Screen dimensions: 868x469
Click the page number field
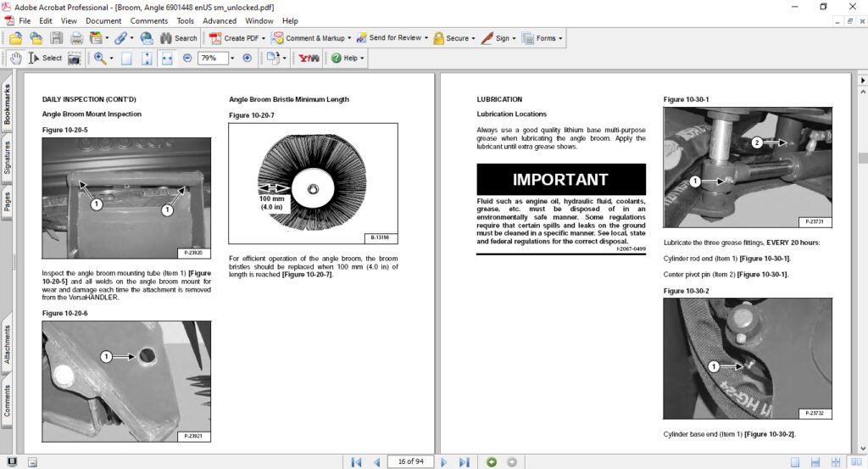(410, 461)
